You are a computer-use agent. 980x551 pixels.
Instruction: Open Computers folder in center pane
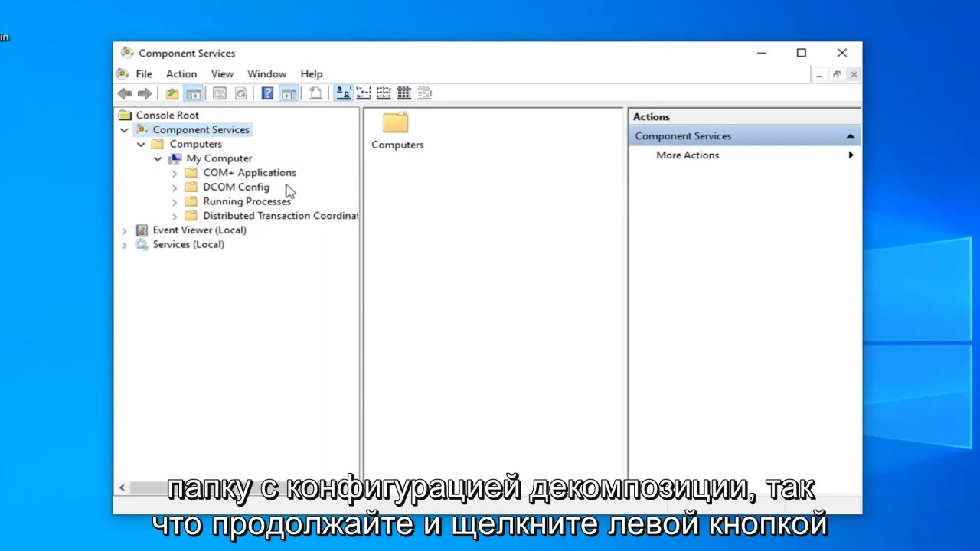click(x=397, y=130)
